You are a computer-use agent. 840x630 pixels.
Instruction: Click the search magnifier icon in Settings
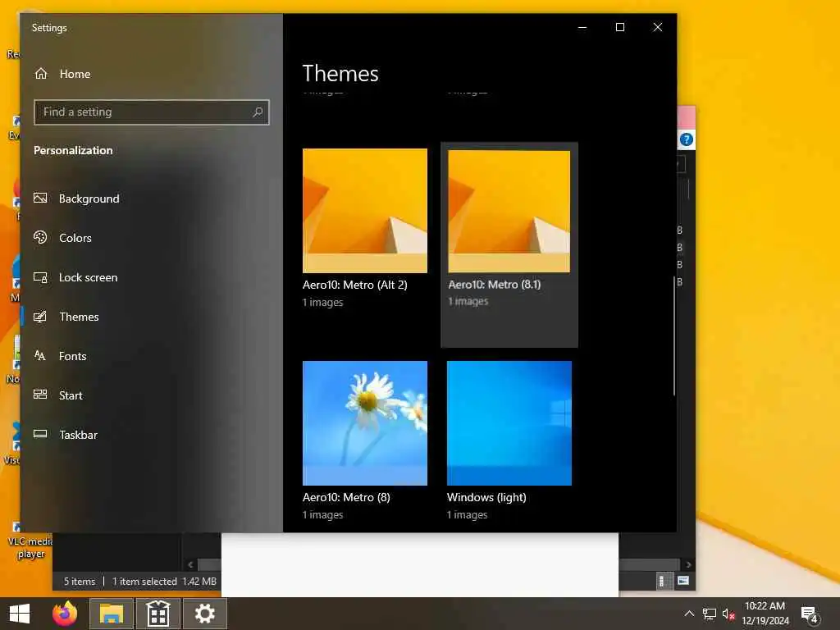point(258,112)
